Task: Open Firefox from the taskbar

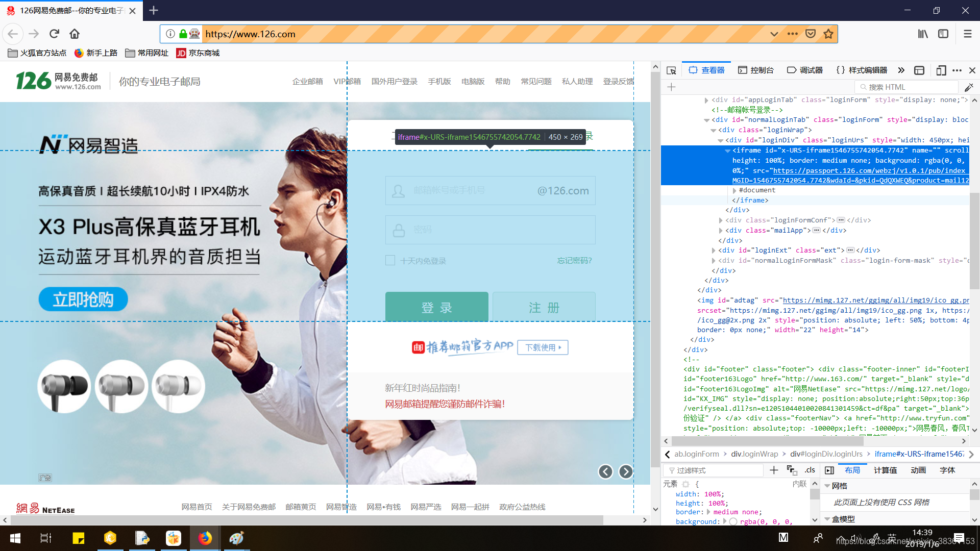Action: point(205,538)
